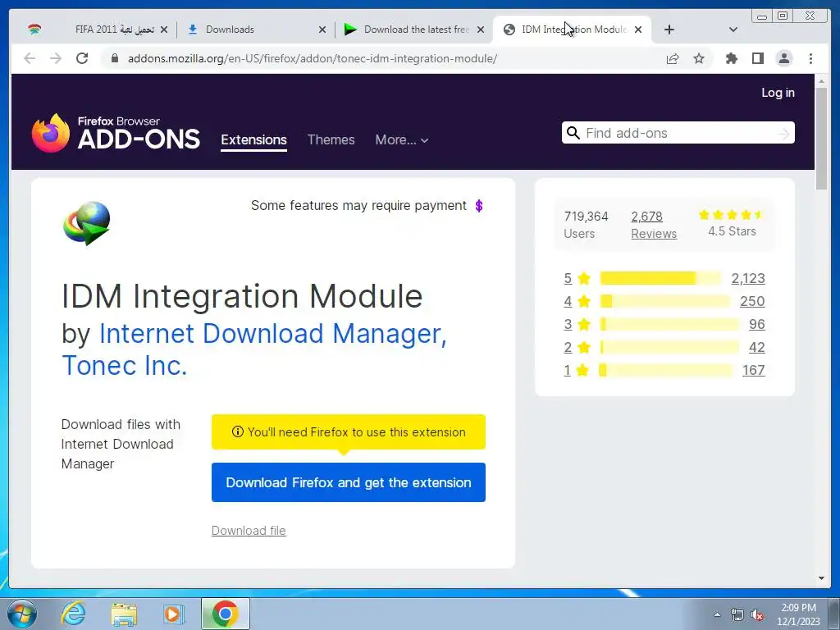Switch to the Download the latest free tab
840x630 pixels.
point(413,30)
